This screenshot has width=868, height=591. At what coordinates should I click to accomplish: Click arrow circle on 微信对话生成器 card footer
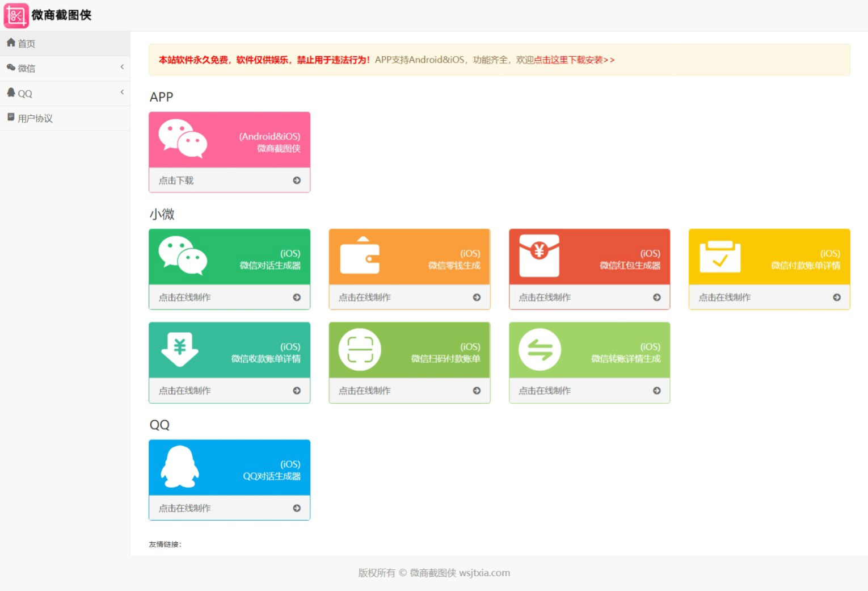pyautogui.click(x=297, y=297)
